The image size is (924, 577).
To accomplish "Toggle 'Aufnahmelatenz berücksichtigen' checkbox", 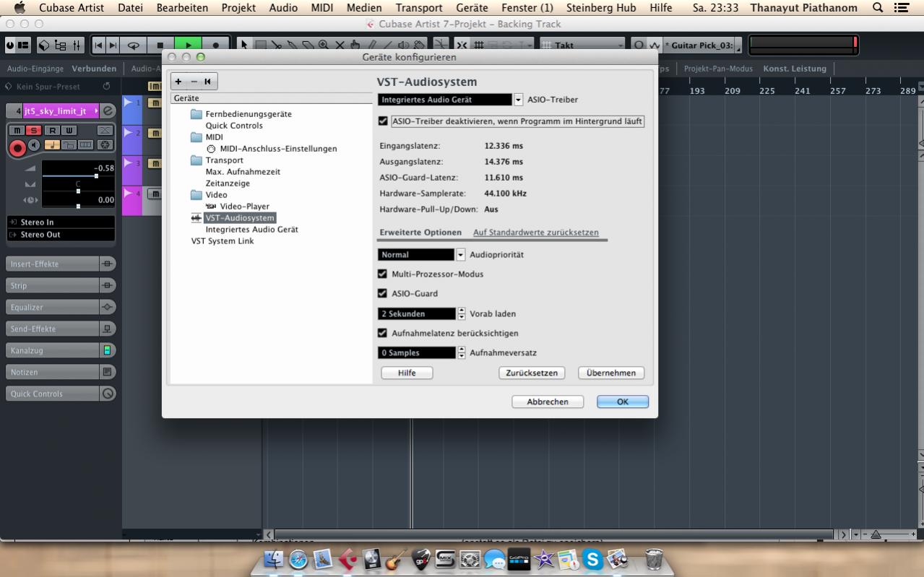I will tap(383, 333).
